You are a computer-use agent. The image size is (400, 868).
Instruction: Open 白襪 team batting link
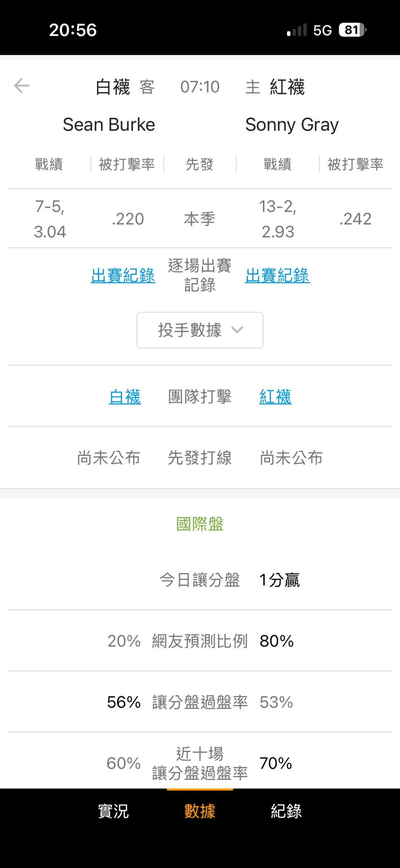(x=125, y=397)
